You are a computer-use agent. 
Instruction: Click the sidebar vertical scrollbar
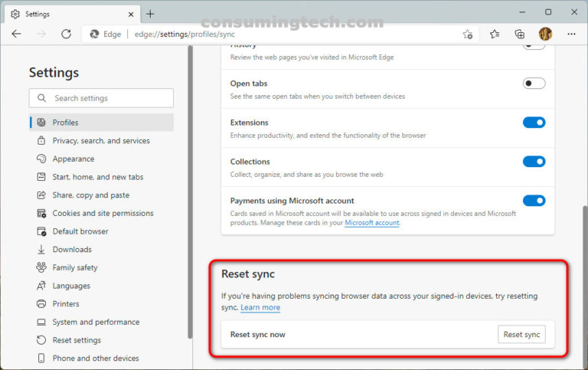190,192
